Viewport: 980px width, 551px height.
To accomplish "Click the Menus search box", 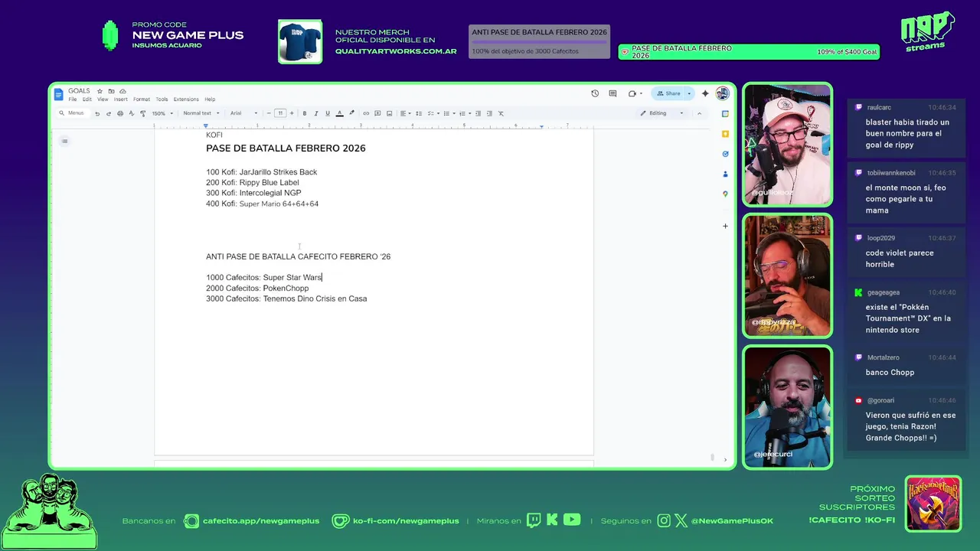I will (x=73, y=113).
